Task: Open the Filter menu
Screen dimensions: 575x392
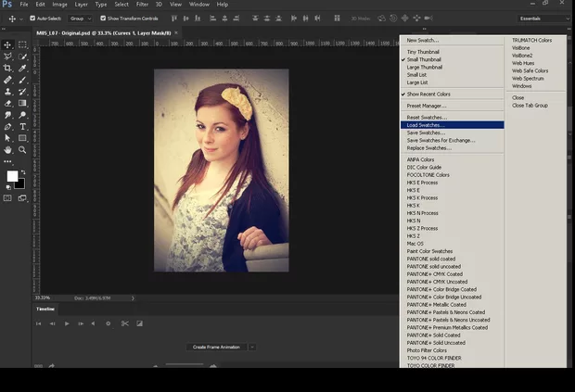Action: click(x=142, y=5)
